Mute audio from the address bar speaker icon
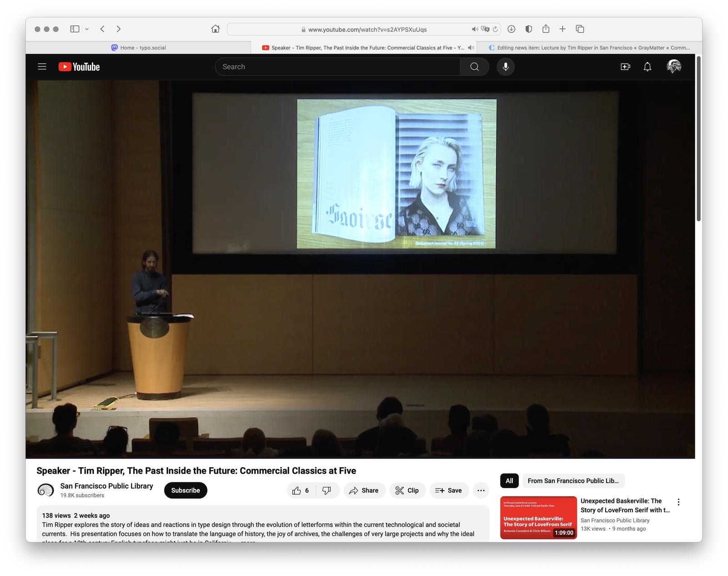The image size is (728, 576). click(x=475, y=29)
